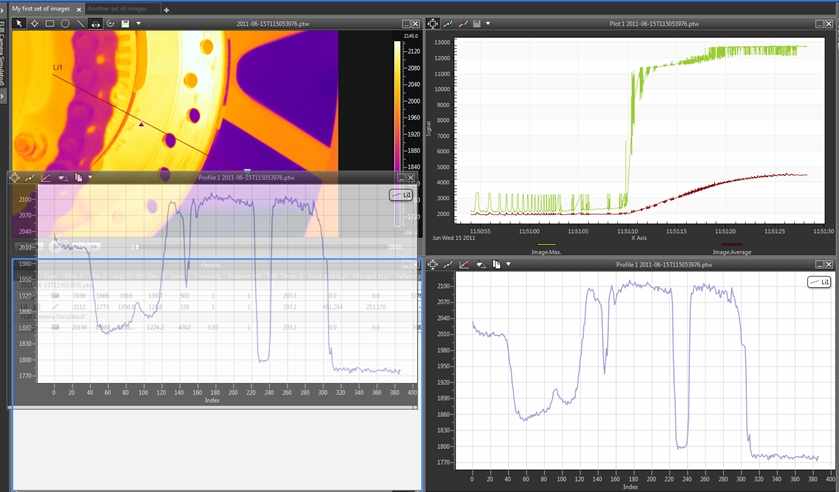Viewport: 839px width, 492px height.
Task: Select the rectangle ROI tool
Action: pyautogui.click(x=49, y=23)
